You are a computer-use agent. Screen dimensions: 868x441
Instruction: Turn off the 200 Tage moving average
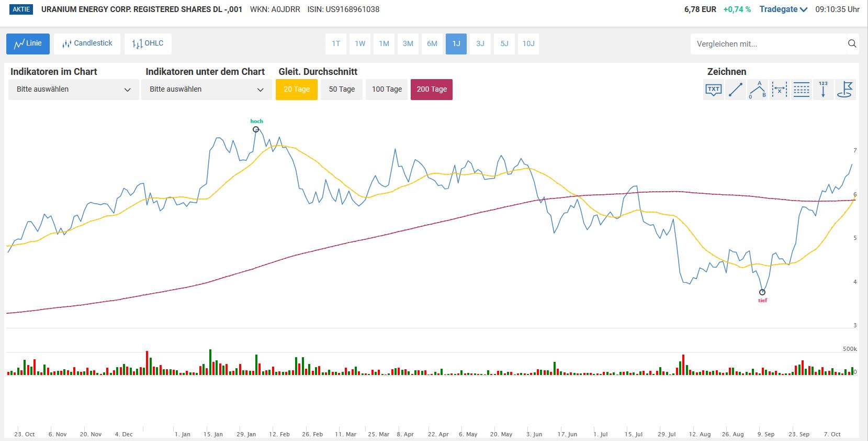[x=432, y=90]
